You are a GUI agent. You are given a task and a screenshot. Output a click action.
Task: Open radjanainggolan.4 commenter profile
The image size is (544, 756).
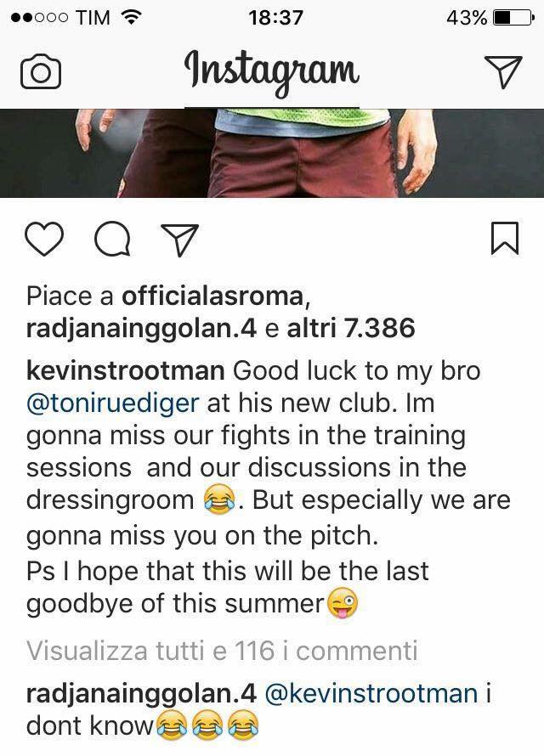click(x=141, y=693)
